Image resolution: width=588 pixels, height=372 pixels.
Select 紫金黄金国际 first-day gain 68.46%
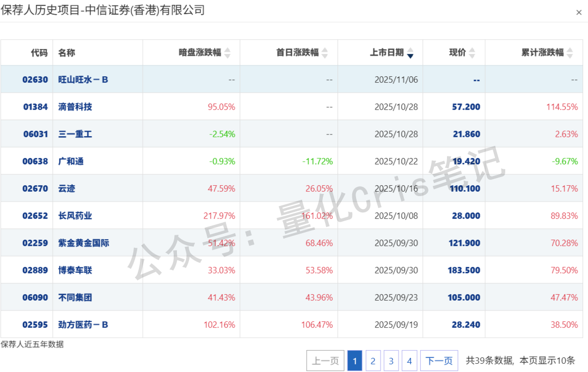[x=319, y=243]
